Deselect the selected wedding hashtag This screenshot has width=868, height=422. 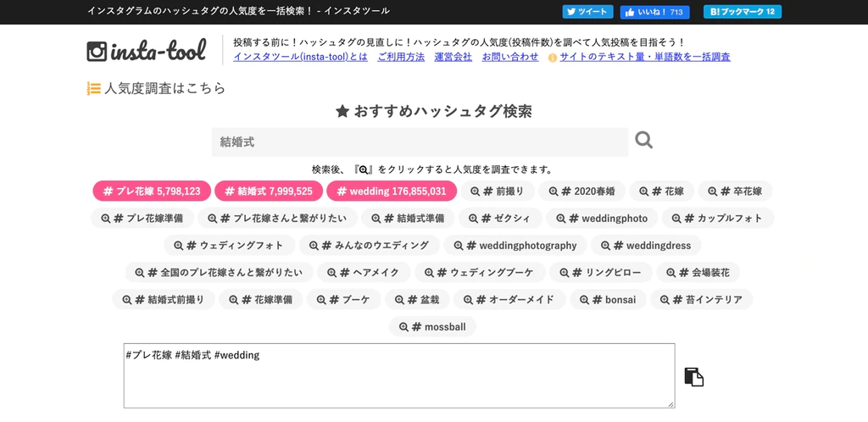point(392,192)
